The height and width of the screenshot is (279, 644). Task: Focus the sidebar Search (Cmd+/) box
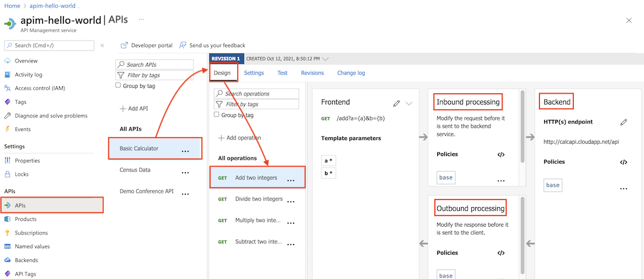(x=49, y=45)
